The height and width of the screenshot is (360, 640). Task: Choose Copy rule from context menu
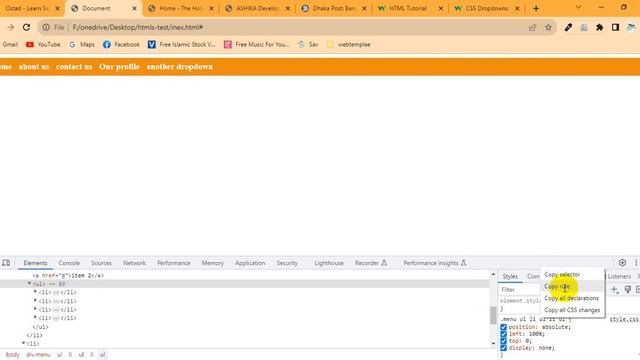557,286
